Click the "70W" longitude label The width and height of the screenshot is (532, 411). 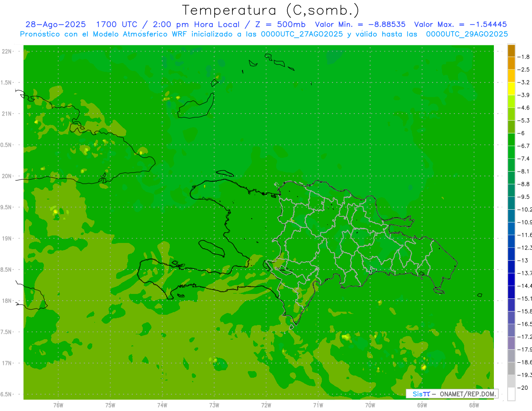click(x=370, y=405)
